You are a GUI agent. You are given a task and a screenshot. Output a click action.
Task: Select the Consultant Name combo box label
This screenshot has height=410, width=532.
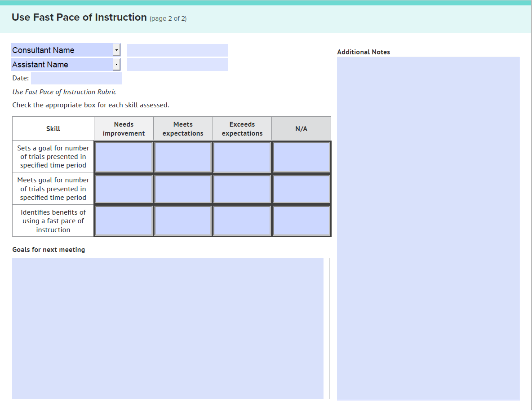pyautogui.click(x=61, y=50)
